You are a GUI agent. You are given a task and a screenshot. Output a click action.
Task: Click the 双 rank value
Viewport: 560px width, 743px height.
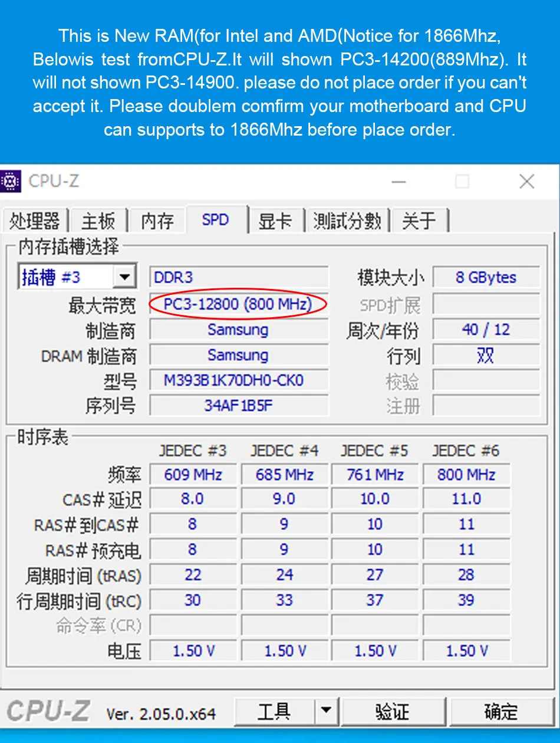pyautogui.click(x=486, y=355)
